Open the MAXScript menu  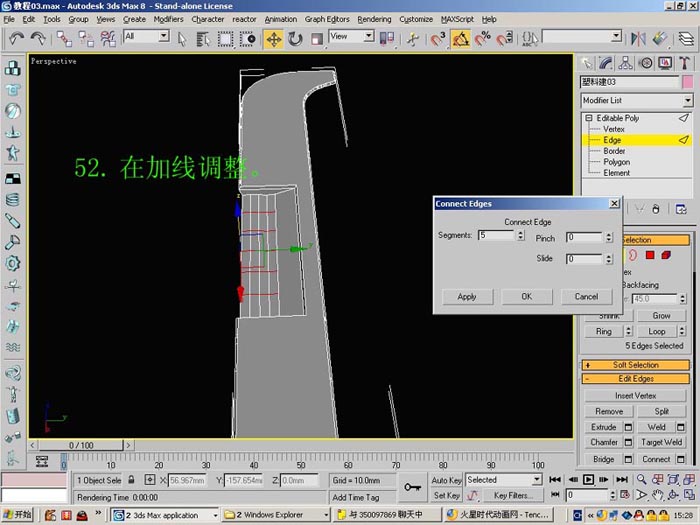pos(457,19)
